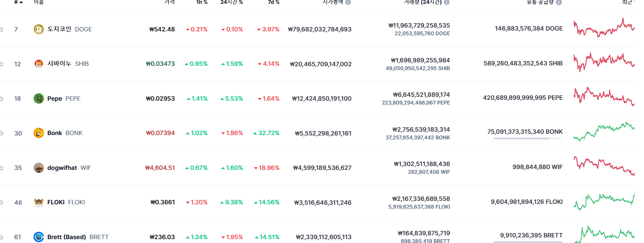Click Dogecoin market cap ₩79,682,032,784,693
The image size is (644, 243).
(320, 29)
